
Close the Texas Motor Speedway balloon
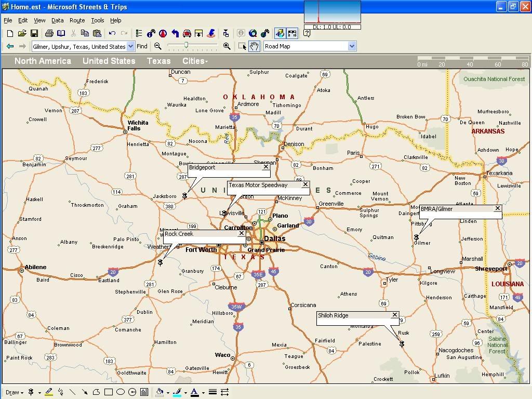(x=305, y=184)
